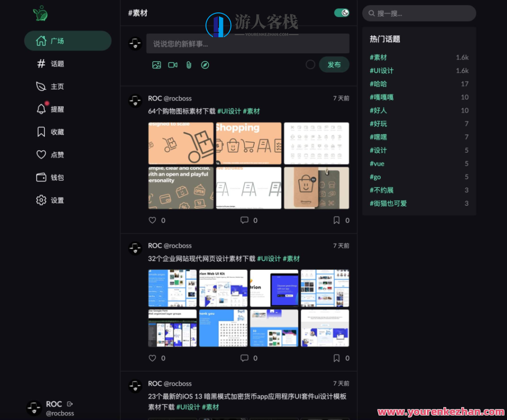Click the 发布 publish button
The height and width of the screenshot is (420, 507).
[334, 65]
